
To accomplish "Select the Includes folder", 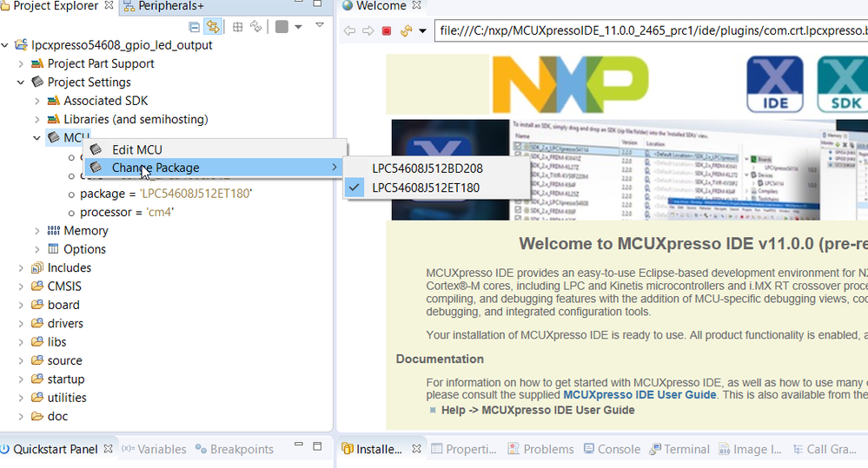I will (70, 267).
